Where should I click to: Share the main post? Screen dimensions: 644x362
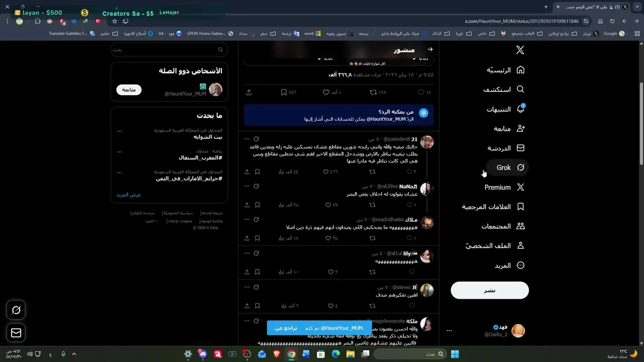tap(249, 93)
